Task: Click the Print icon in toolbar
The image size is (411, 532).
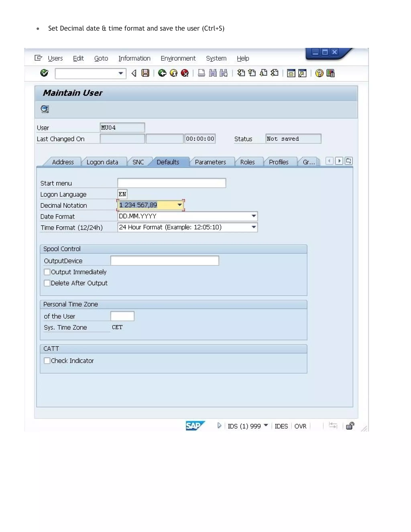Action: pos(201,73)
